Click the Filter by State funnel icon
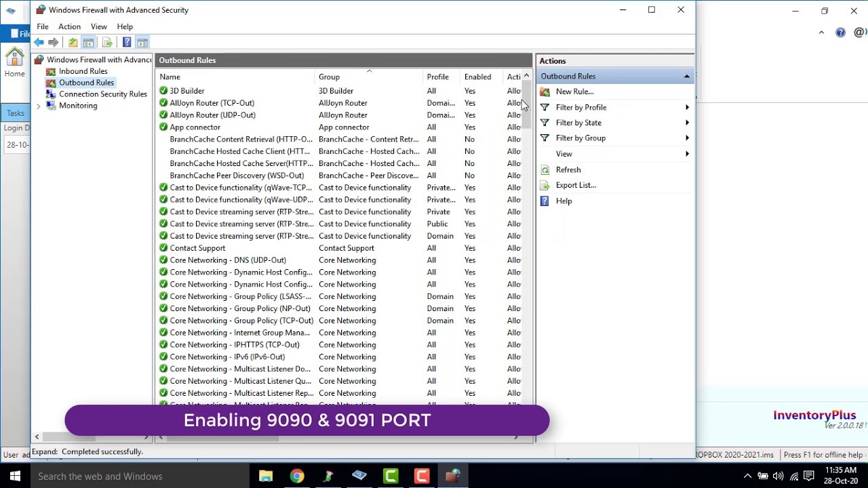This screenshot has height=488, width=868. pos(545,123)
